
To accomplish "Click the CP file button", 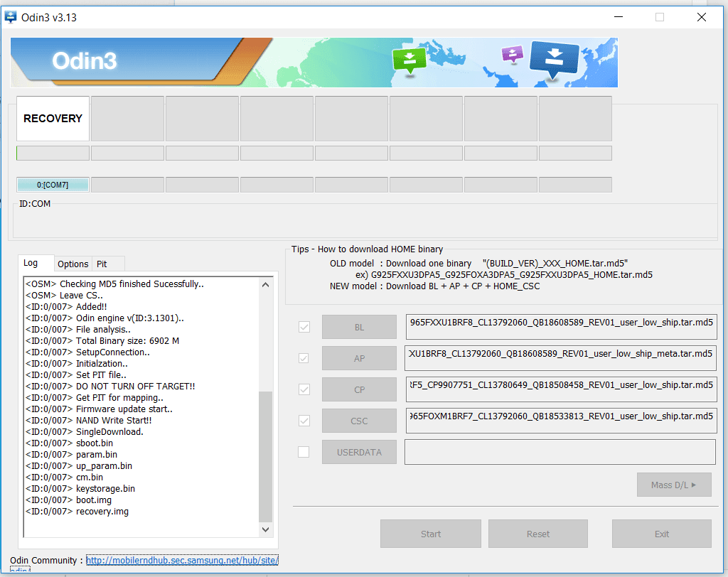I will pyautogui.click(x=359, y=390).
